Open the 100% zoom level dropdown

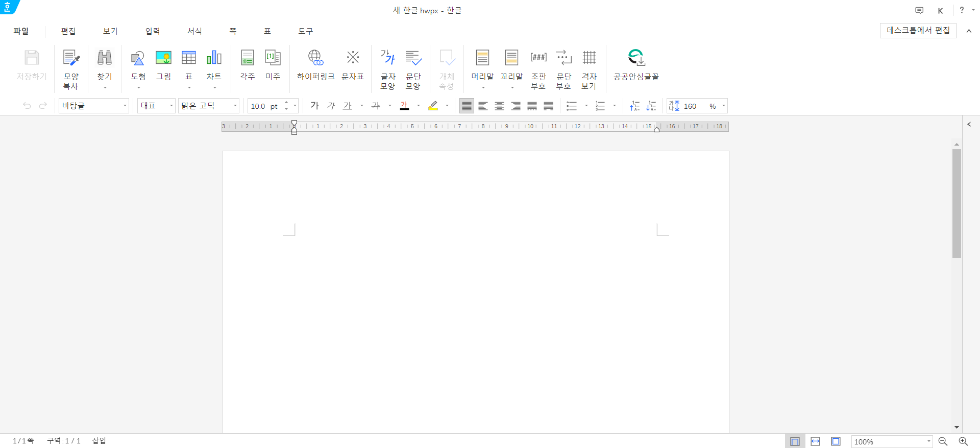[x=928, y=441]
